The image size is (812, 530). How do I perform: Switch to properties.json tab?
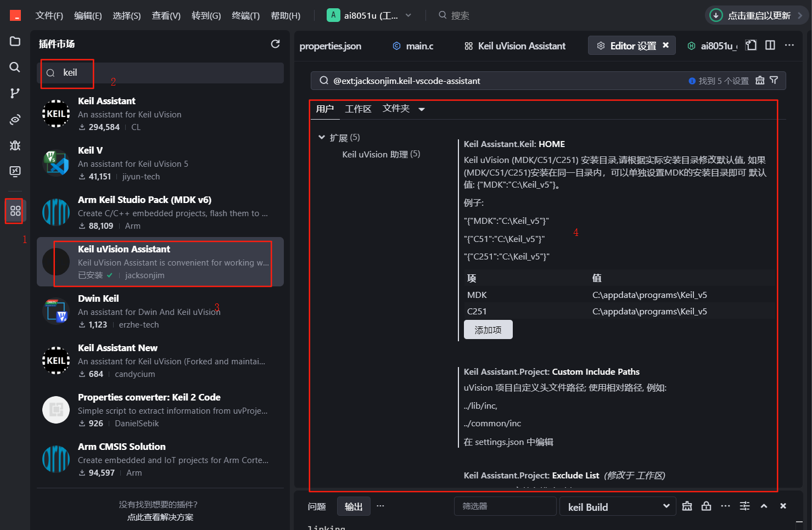[331, 46]
